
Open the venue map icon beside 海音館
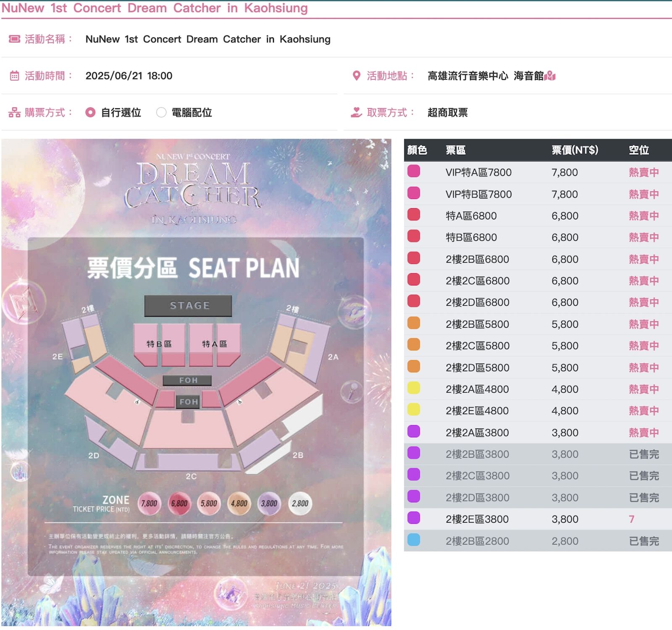tap(550, 76)
